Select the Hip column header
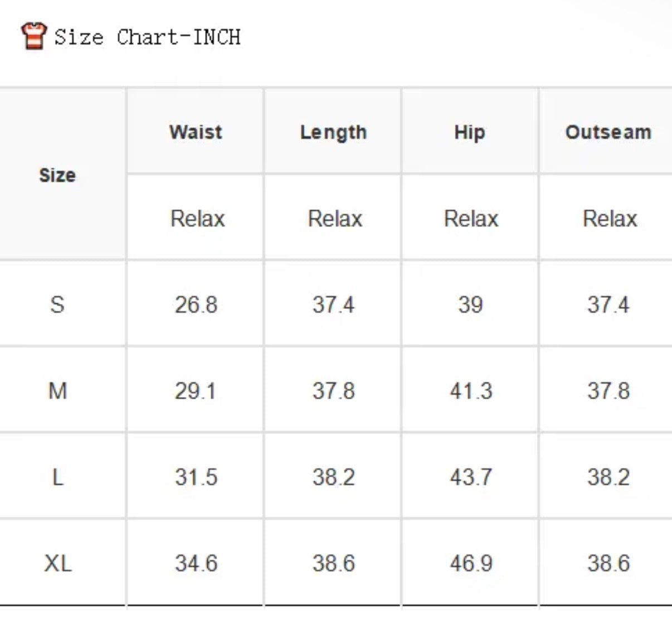 pos(470,132)
